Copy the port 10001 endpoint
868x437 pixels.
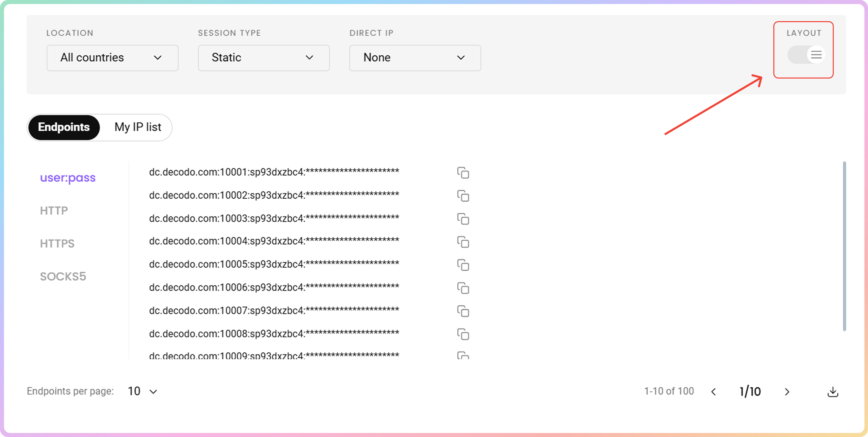[x=463, y=172]
